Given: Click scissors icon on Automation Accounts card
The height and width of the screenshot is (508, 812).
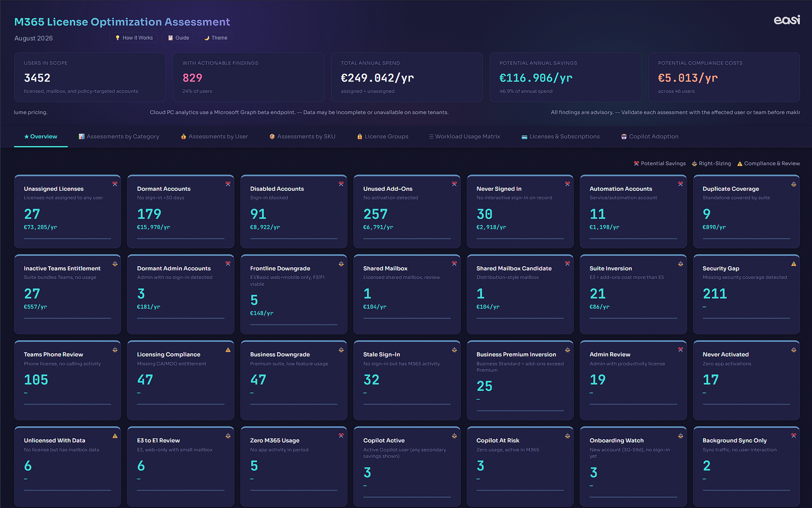Looking at the screenshot, I should pyautogui.click(x=680, y=184).
